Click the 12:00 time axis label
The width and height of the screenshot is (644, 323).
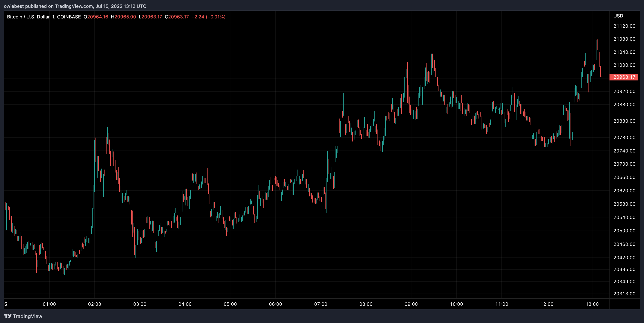(547, 304)
